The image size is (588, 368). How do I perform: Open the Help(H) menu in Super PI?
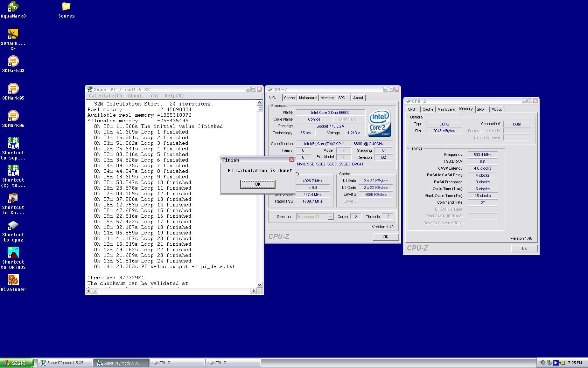pos(174,96)
